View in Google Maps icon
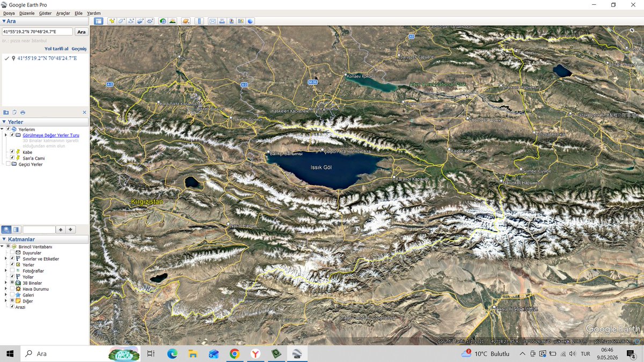This screenshot has width=644, height=362. [x=241, y=21]
